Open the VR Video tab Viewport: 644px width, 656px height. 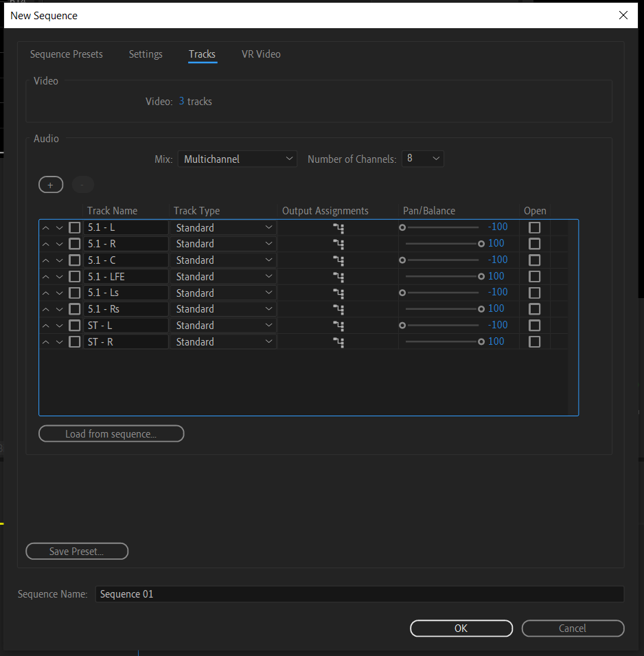261,54
